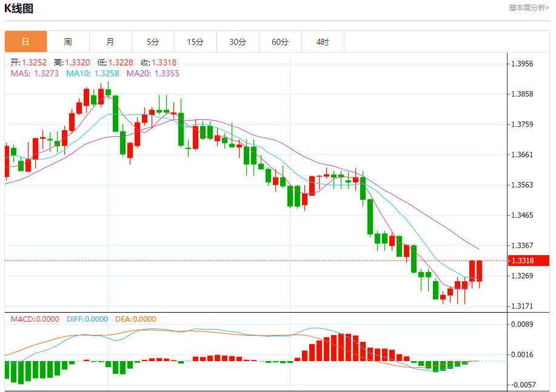
Task: Open the 5分 timeframe tab
Action: point(153,42)
